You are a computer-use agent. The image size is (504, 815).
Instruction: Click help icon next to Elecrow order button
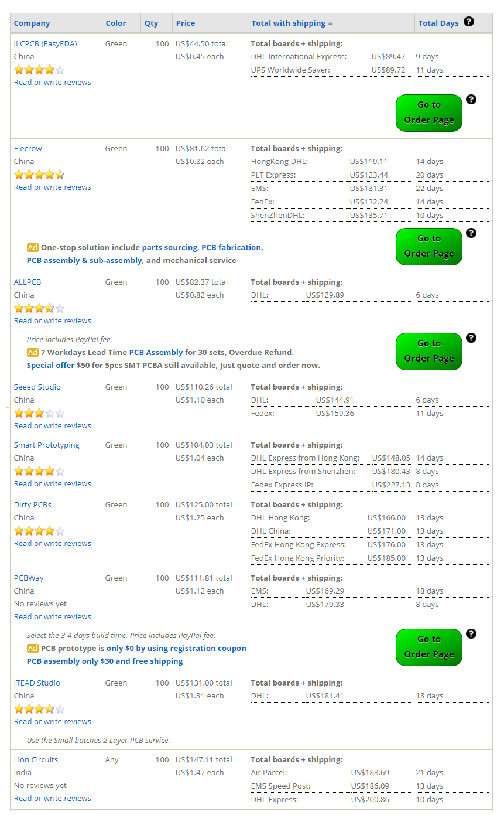coord(471,233)
